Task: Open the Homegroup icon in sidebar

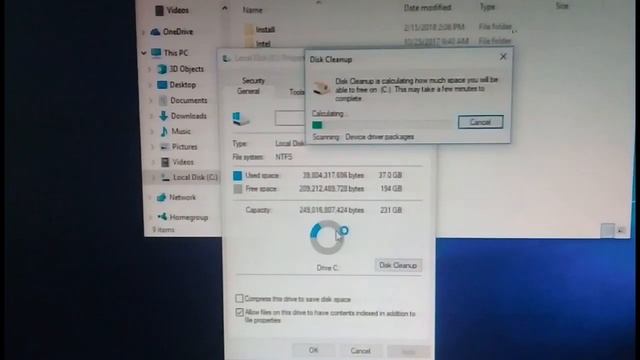Action: point(162,217)
